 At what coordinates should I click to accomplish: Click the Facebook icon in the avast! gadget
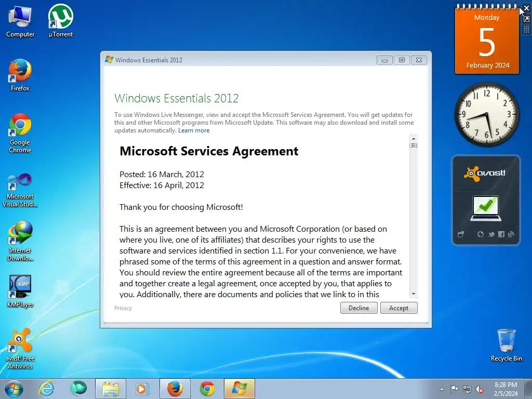pos(501,234)
